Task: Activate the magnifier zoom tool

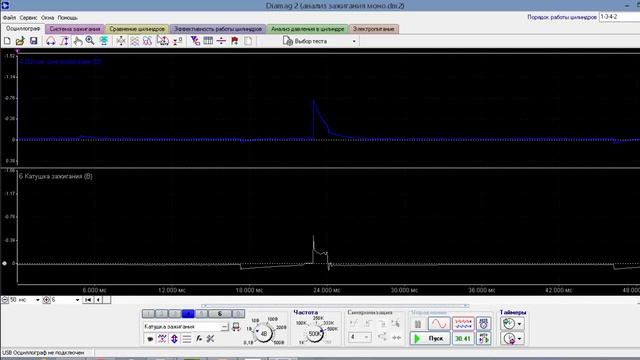Action: coord(90,41)
